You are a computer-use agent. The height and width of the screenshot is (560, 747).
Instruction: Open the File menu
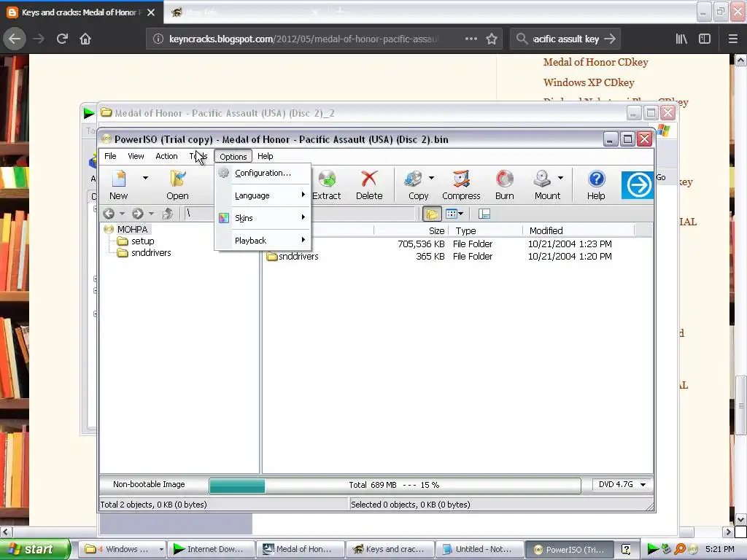click(x=110, y=156)
